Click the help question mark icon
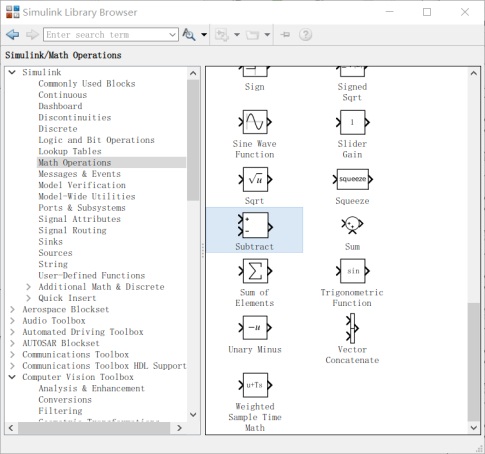Screen dimensions: 485x454 (305, 34)
